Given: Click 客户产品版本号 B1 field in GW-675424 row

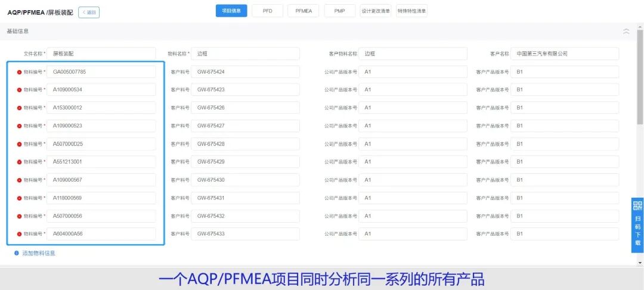Looking at the screenshot, I should click(565, 72).
